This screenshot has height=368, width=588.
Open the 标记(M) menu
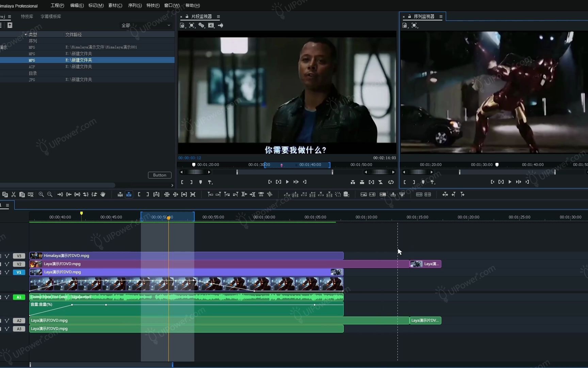tap(96, 5)
